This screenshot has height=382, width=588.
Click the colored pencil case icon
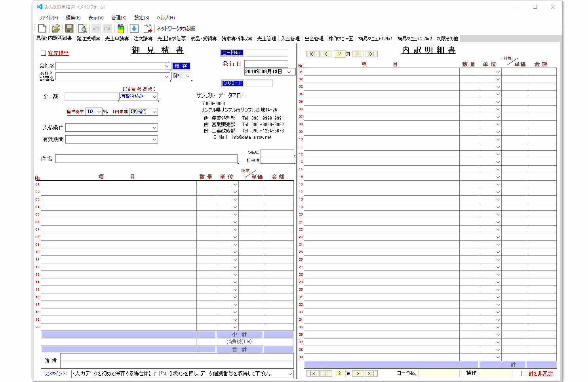(x=121, y=28)
